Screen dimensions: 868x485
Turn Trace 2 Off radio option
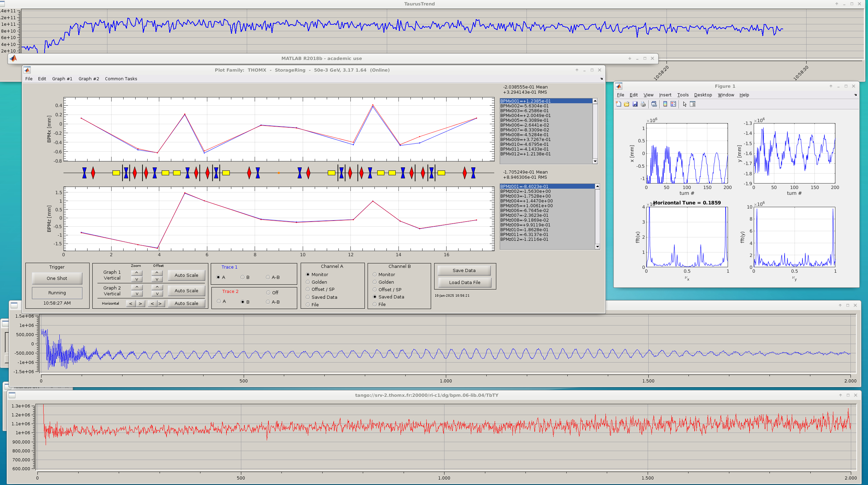(x=268, y=293)
